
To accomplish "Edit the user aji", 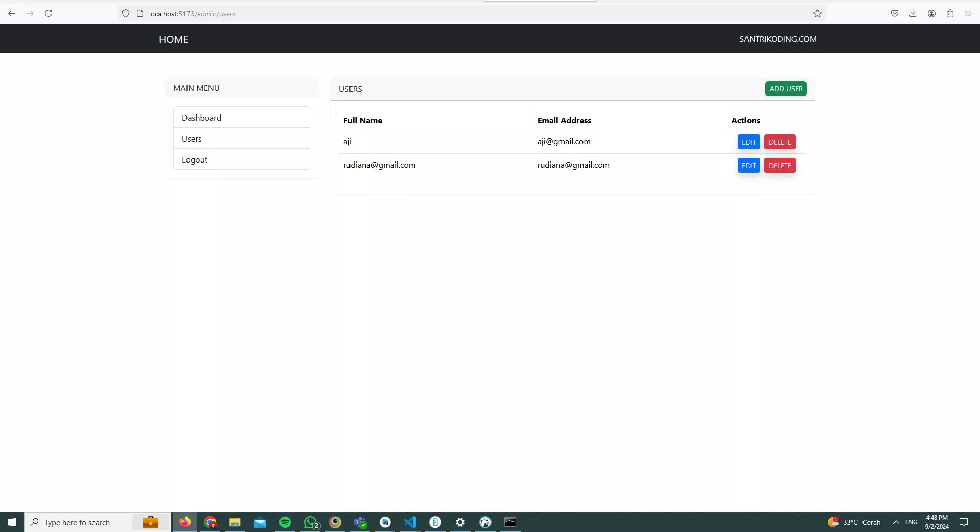I will (x=749, y=142).
